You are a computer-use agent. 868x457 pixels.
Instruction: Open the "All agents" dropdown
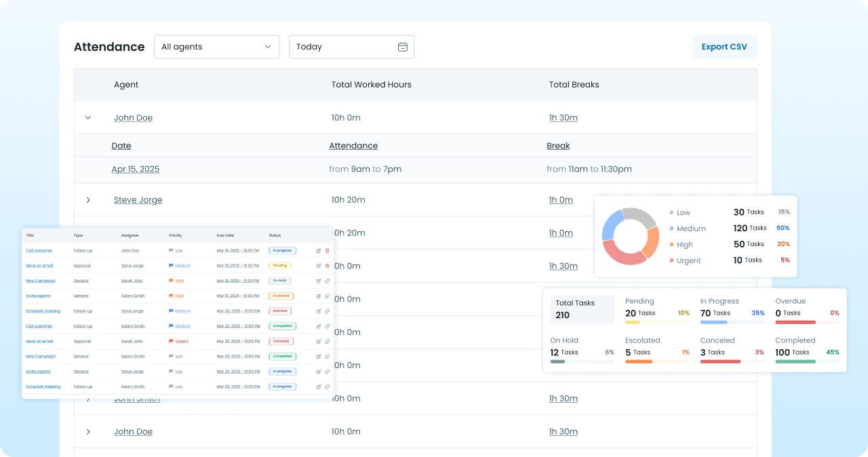pos(217,47)
